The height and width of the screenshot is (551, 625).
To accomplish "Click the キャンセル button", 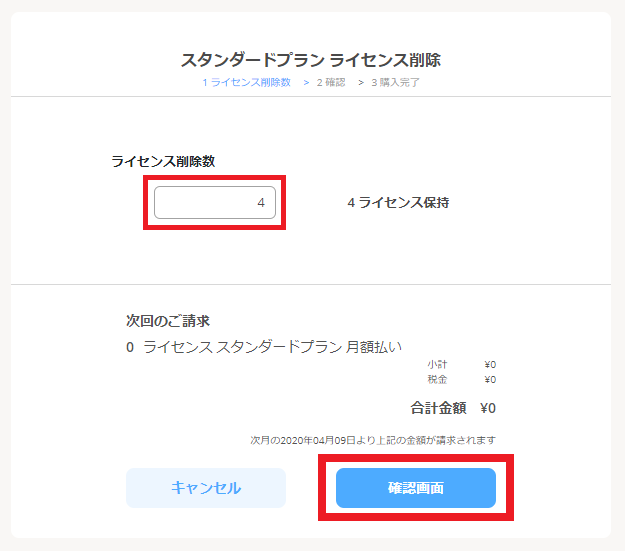I will click(x=206, y=488).
